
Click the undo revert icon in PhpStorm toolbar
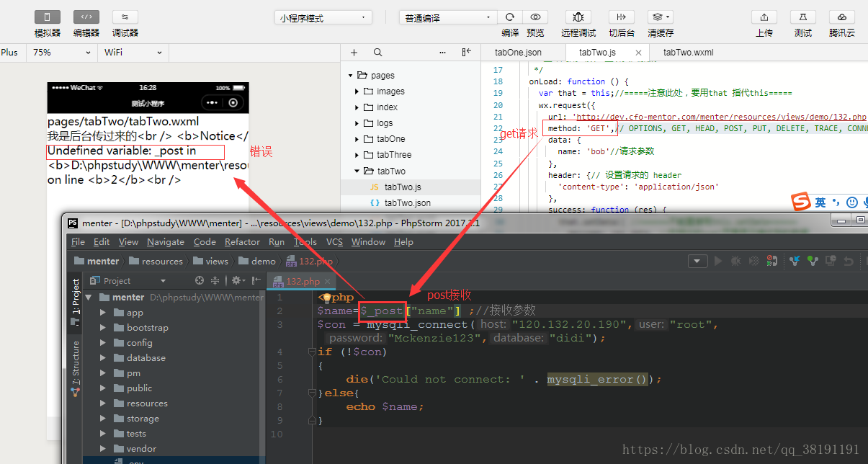click(x=849, y=261)
